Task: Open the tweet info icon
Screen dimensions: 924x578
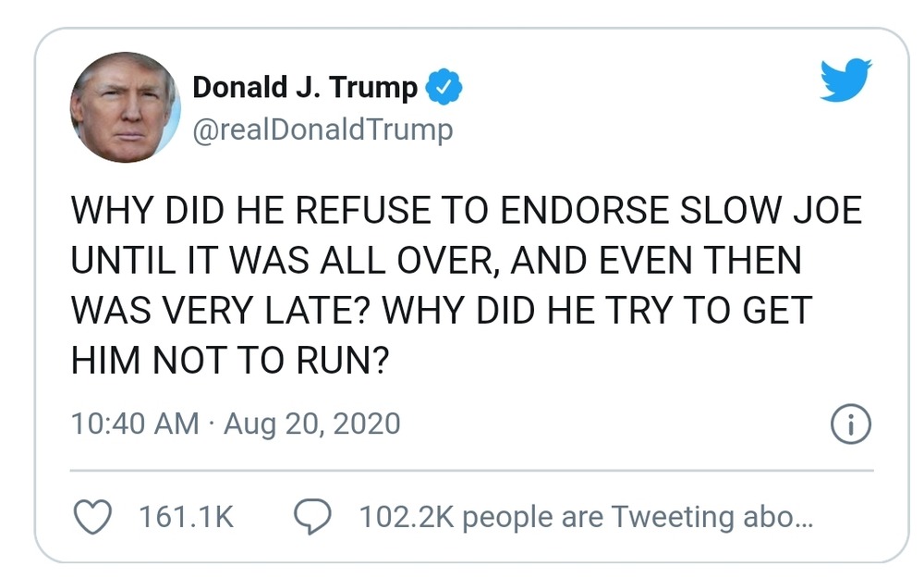Action: 851,424
